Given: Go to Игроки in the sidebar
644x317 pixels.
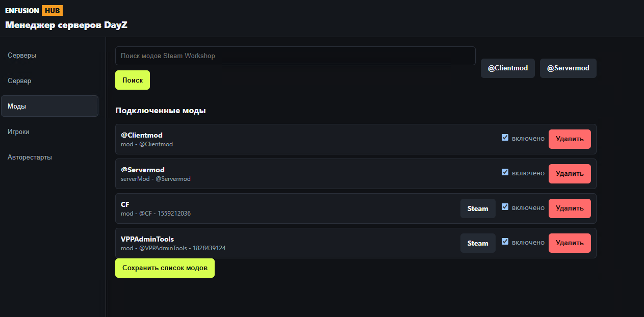Looking at the screenshot, I should [x=49, y=131].
